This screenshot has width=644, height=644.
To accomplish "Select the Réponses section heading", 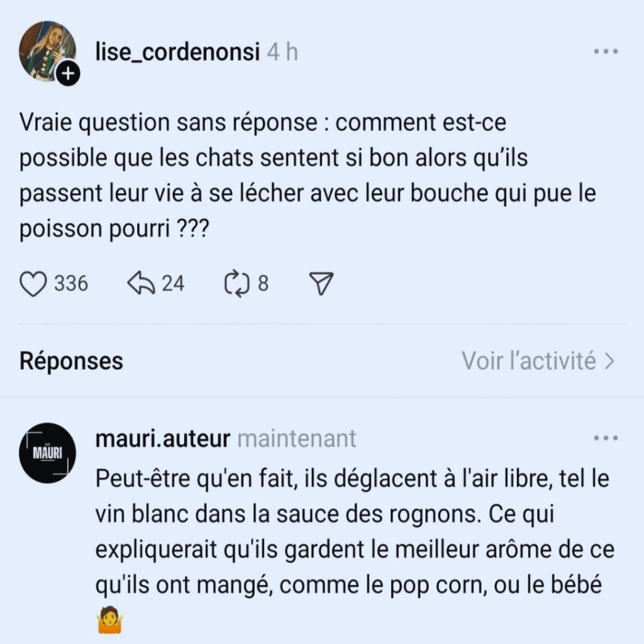I will 72,362.
